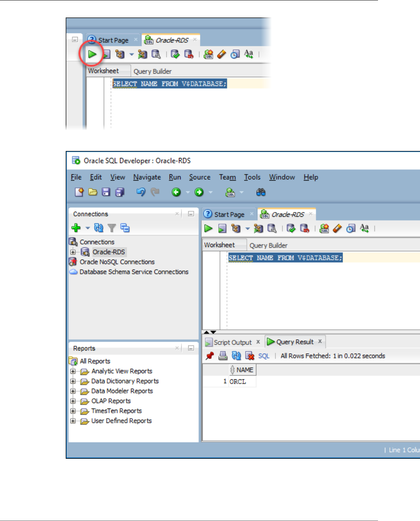420x521 pixels.
Task: Switch to Query Builder tab in full window
Action: [268, 246]
